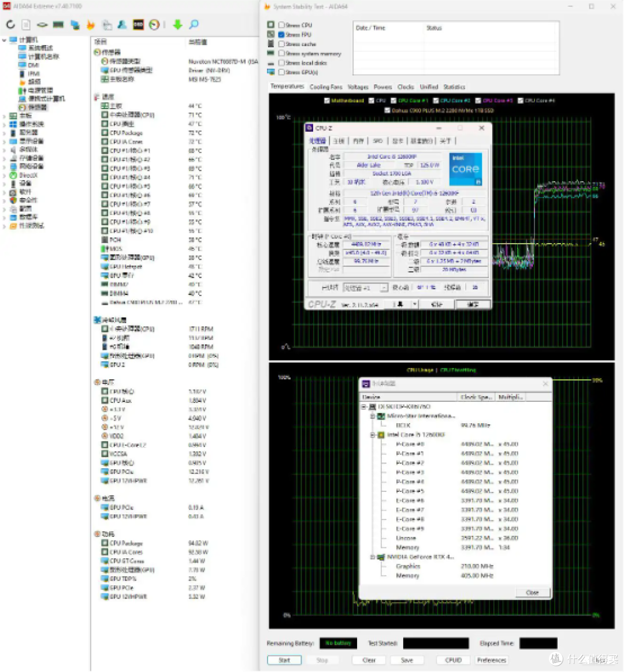Select the DMI item in the computer tree
The width and height of the screenshot is (624, 672).
[x=29, y=65]
